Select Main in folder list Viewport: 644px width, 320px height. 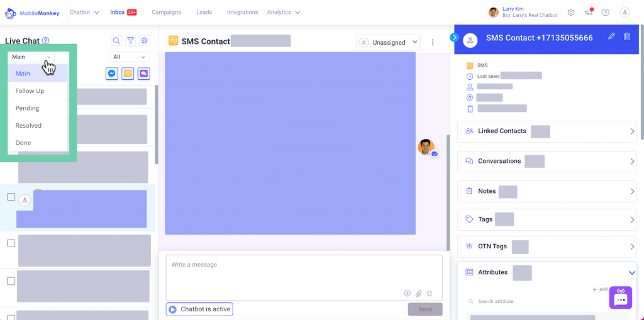(37, 74)
